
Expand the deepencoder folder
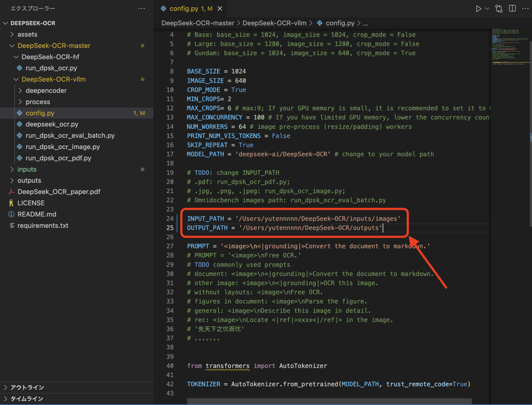pyautogui.click(x=46, y=91)
